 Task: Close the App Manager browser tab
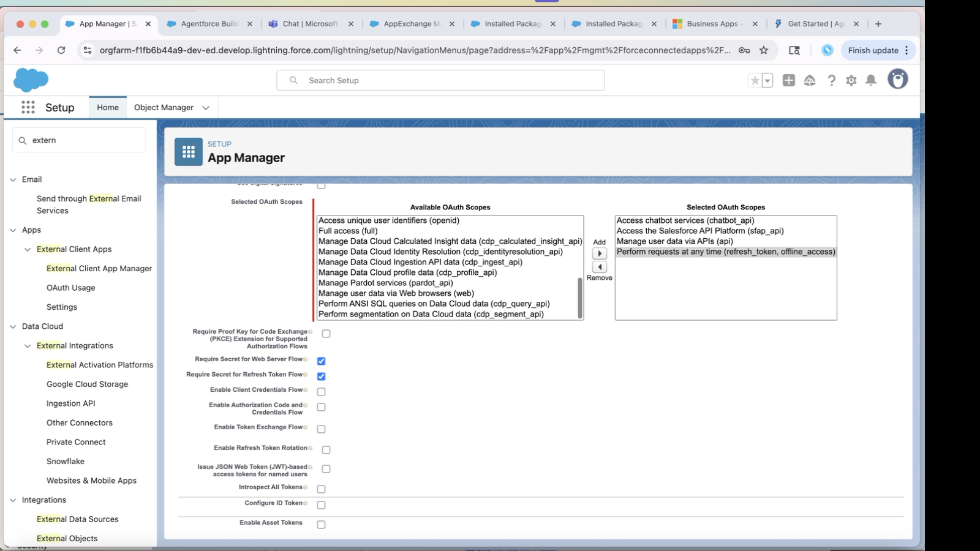(148, 24)
